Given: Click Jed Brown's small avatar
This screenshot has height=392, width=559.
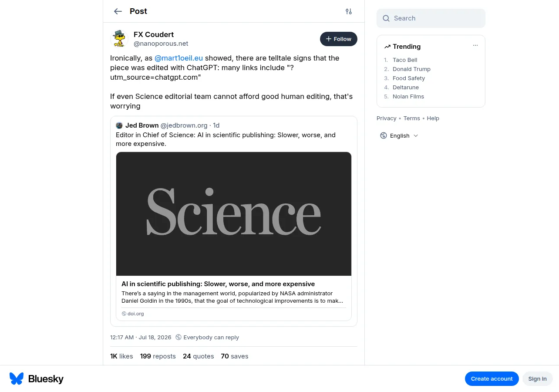Looking at the screenshot, I should pos(119,125).
